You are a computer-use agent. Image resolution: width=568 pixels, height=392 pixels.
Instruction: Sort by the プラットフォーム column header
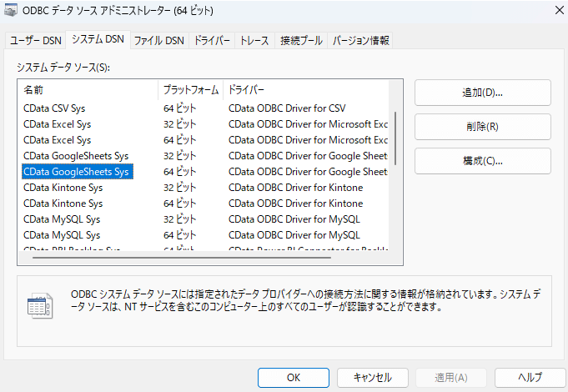tap(190, 90)
